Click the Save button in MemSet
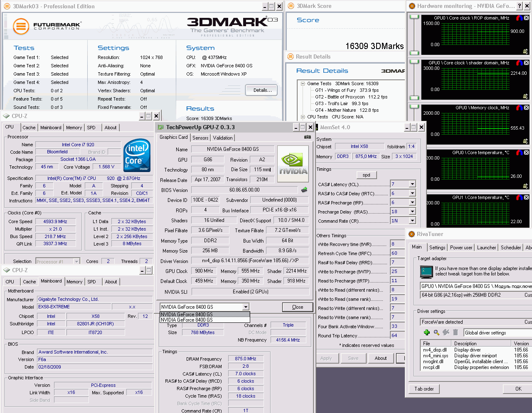532x413 pixels. point(353,358)
